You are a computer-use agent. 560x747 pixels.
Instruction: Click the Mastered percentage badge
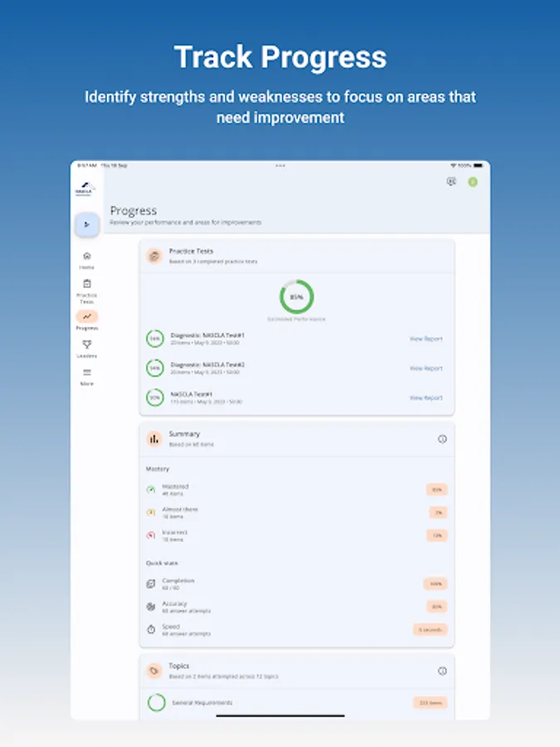coord(436,489)
